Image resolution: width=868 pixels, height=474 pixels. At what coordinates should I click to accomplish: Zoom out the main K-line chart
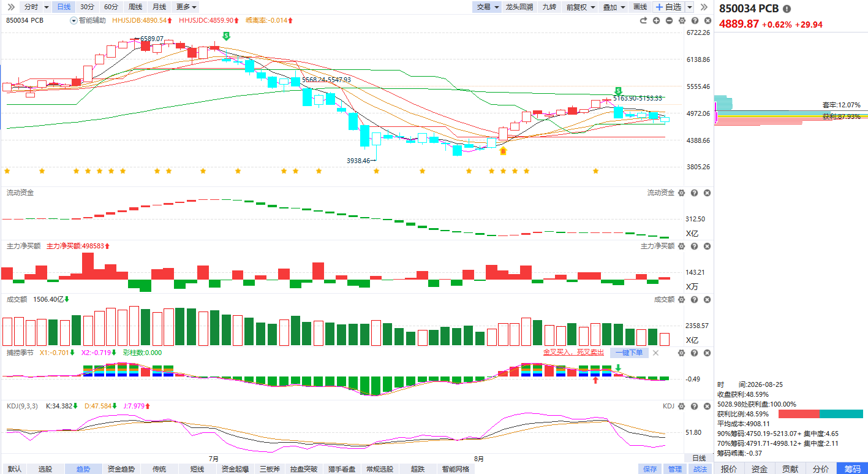click(x=669, y=20)
